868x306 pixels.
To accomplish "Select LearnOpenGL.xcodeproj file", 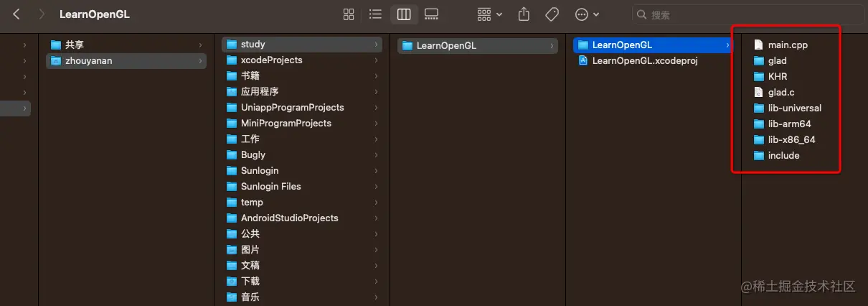I will point(644,60).
